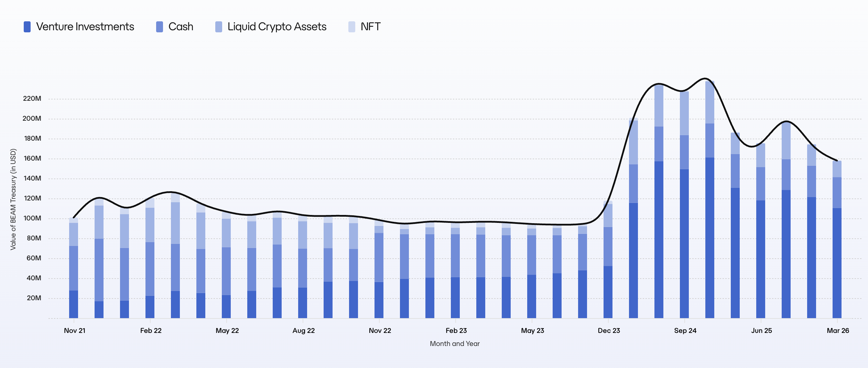This screenshot has height=368, width=868.
Task: Select the Nov 21 bar
Action: click(74, 268)
